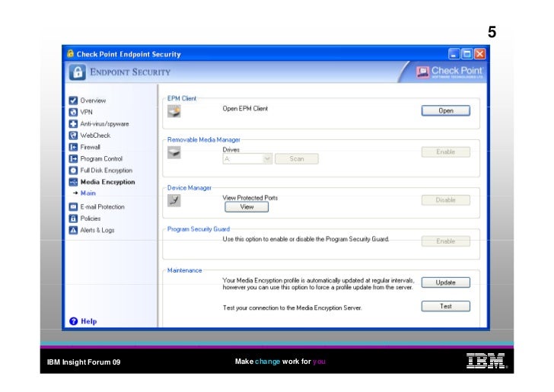Open Anti-virus/spyware in the sidebar
Screen dimensions: 554x392
pos(104,124)
